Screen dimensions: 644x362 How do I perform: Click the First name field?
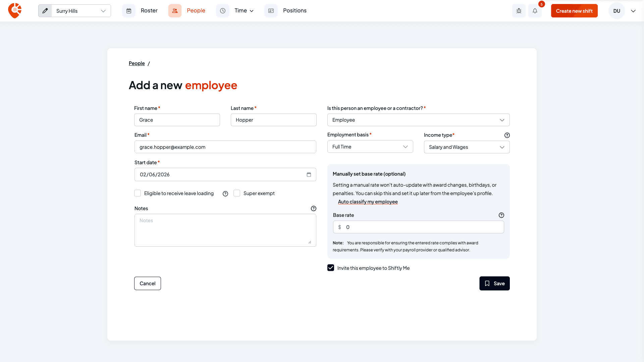coord(177,120)
